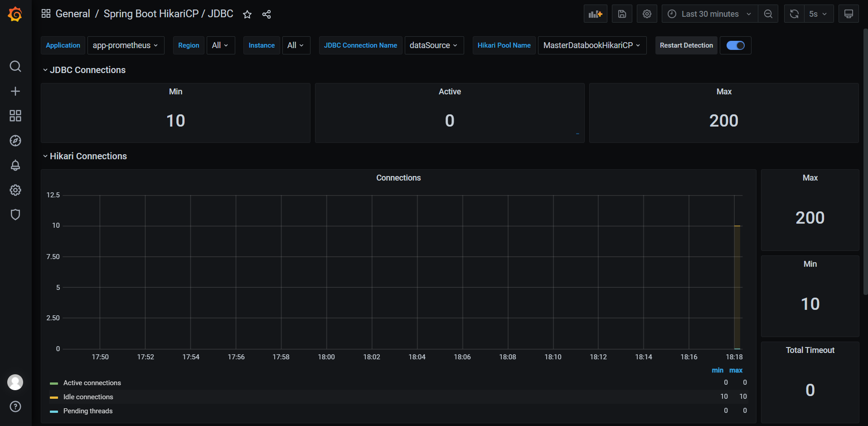Toggle the Active connections legend series
868x426 pixels.
[x=92, y=383]
